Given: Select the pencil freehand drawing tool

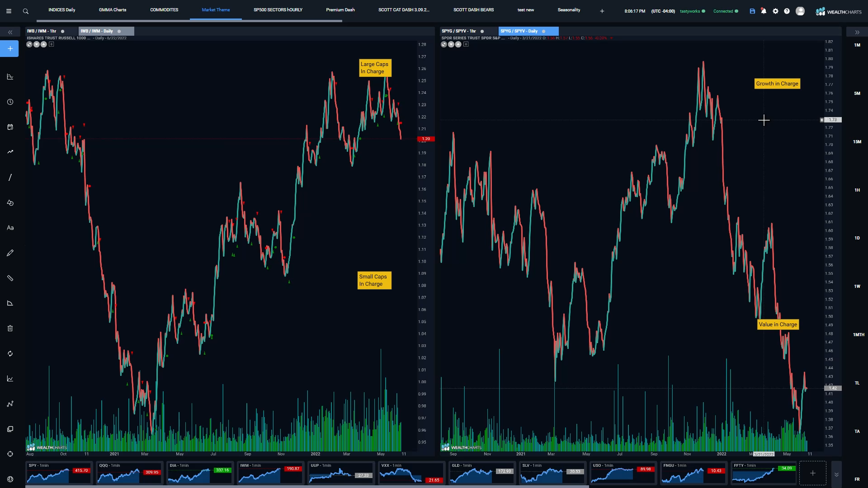Looking at the screenshot, I should [10, 253].
